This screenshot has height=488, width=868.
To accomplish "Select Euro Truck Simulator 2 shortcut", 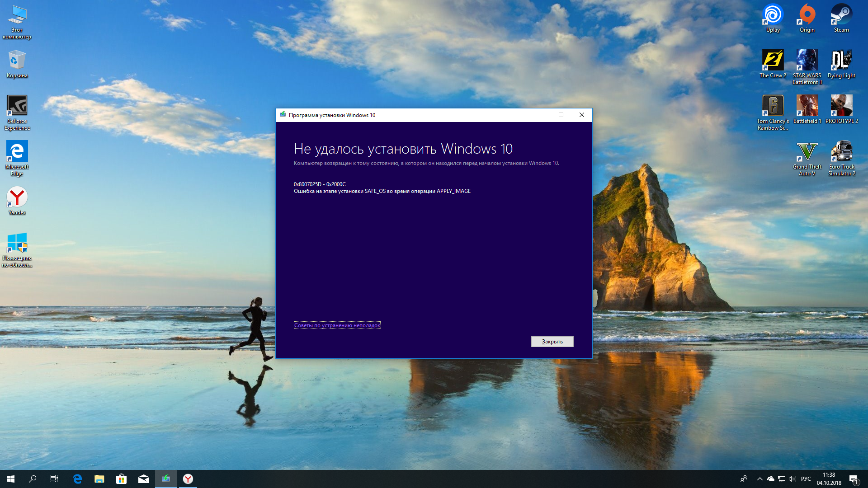I will pyautogui.click(x=841, y=158).
